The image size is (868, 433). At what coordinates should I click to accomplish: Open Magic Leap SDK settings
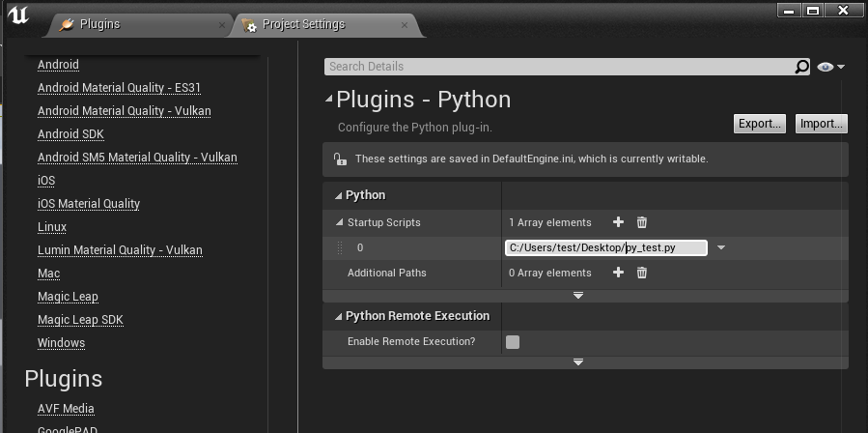[80, 320]
